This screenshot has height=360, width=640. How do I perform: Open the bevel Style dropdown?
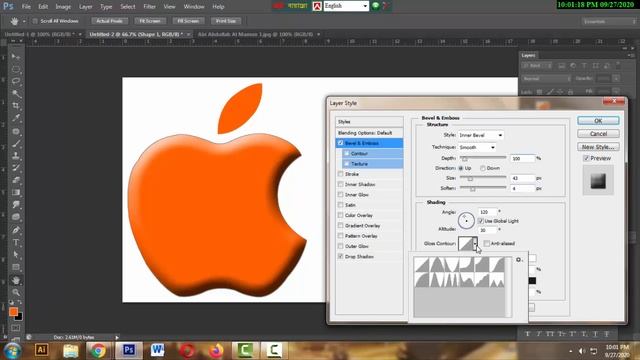[480, 135]
